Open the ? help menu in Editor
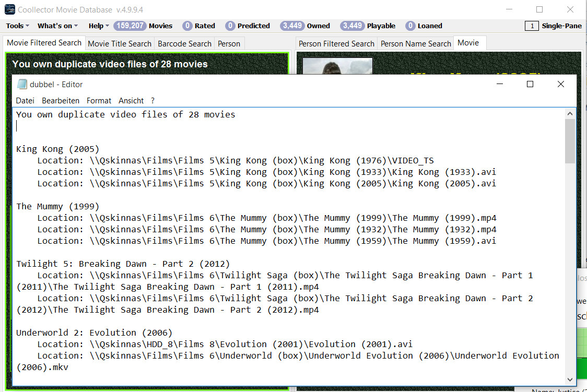The width and height of the screenshot is (587, 392). click(152, 101)
